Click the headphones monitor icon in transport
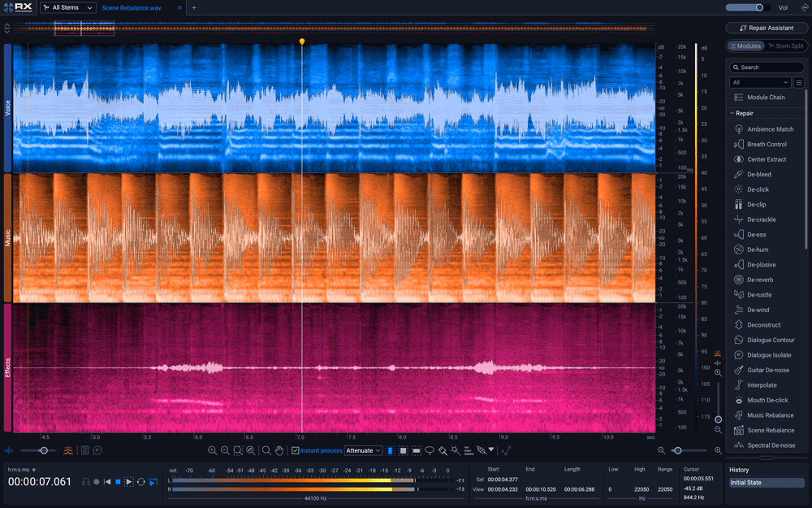The height and width of the screenshot is (508, 812). point(85,482)
